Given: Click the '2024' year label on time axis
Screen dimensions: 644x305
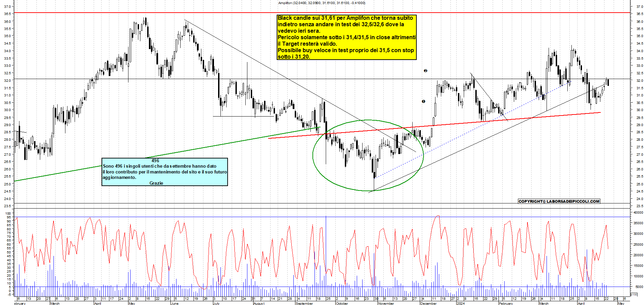Looking at the screenshot, I should (x=461, y=303).
